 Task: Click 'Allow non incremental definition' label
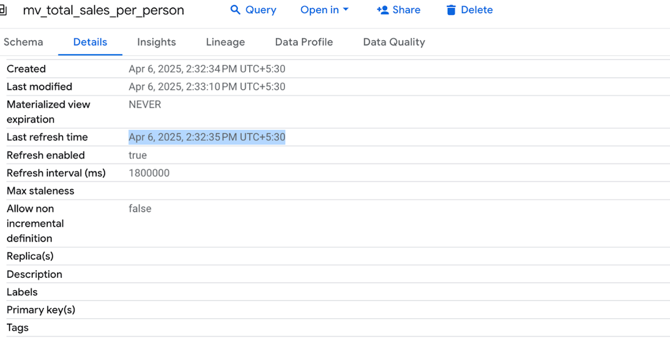[x=35, y=223]
